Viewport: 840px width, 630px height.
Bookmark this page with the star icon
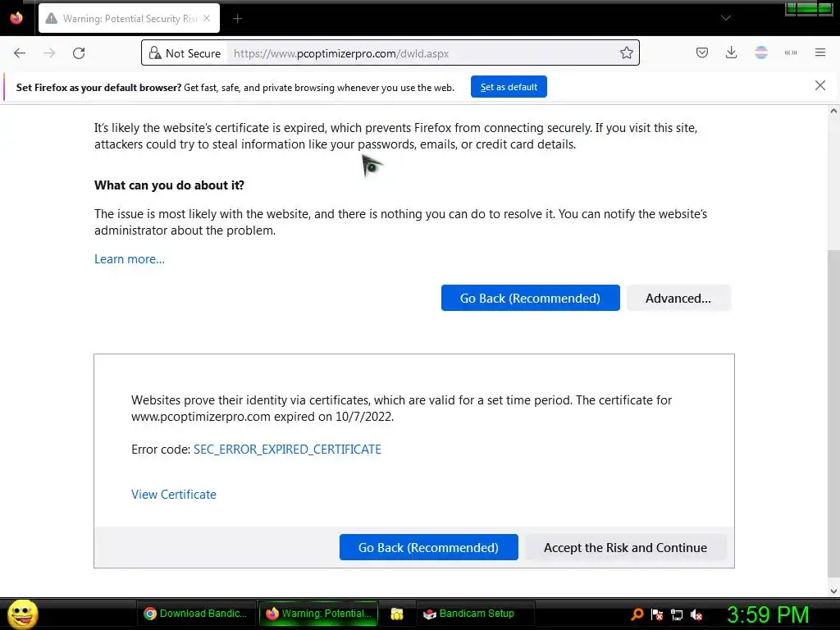pyautogui.click(x=626, y=52)
